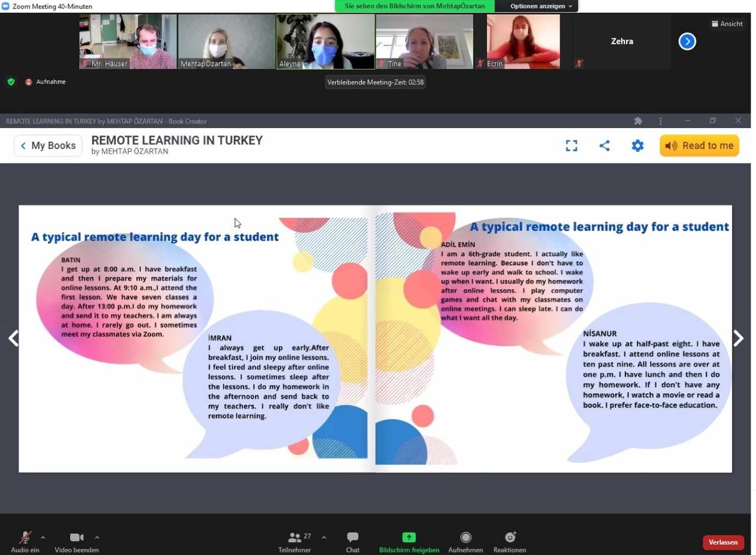The height and width of the screenshot is (555, 756).
Task: Click the red Aufnahme recording indicator
Action: click(x=45, y=81)
